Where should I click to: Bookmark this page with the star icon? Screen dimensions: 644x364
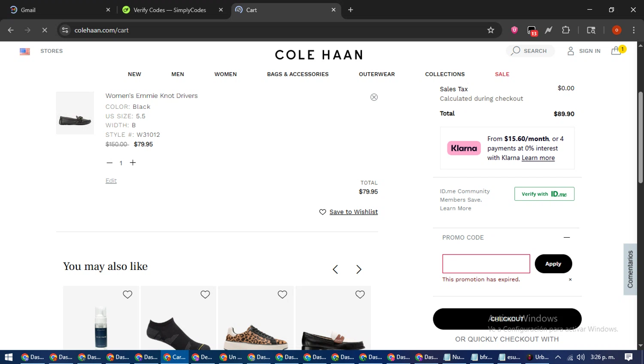[x=491, y=30]
